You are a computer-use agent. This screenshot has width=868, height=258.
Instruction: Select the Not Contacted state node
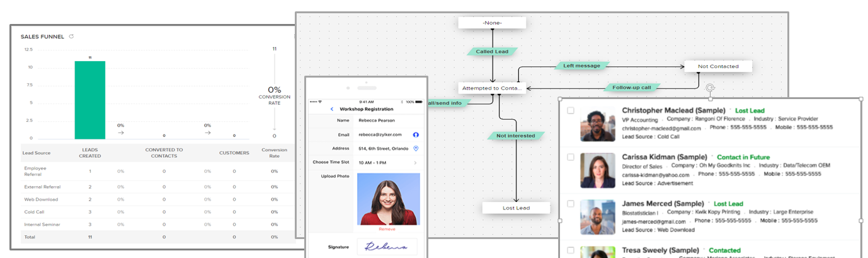[x=718, y=66]
